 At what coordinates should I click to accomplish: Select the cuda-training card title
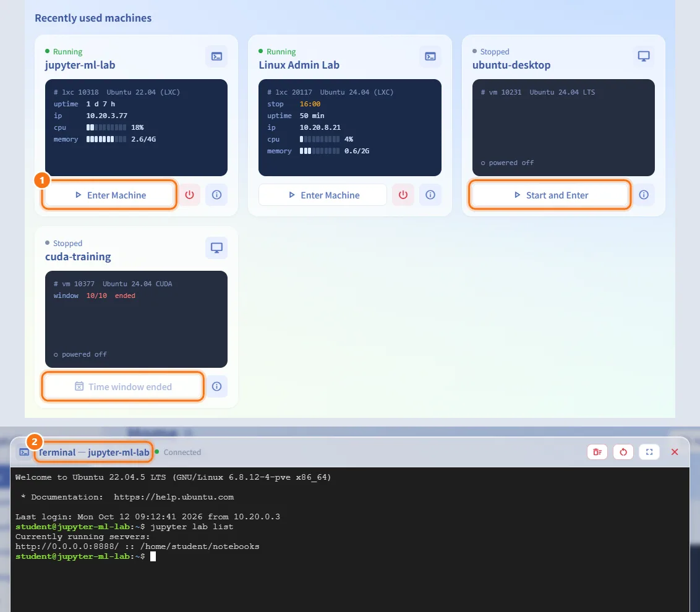click(78, 257)
